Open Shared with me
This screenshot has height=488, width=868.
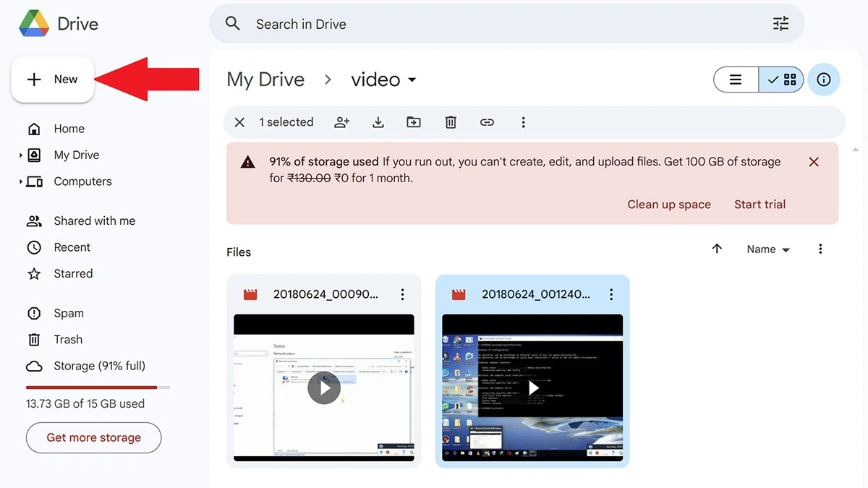(x=94, y=221)
